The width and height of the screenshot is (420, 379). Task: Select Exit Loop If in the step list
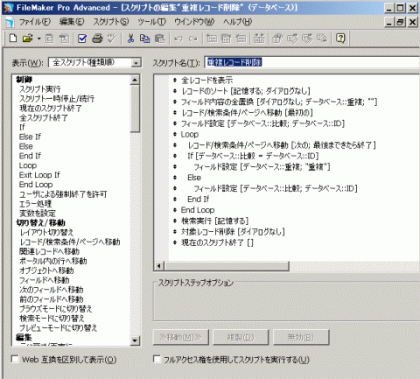pos(39,175)
